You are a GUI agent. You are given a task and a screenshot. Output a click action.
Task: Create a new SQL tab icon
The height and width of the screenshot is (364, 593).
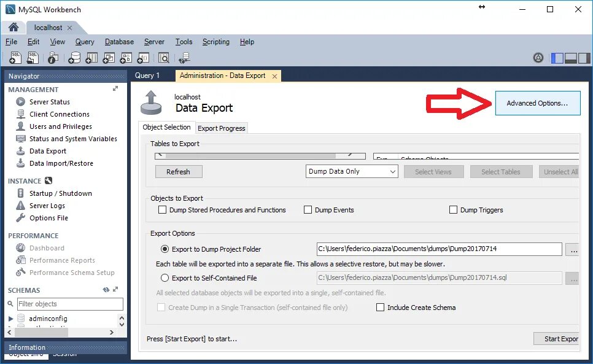(15, 58)
